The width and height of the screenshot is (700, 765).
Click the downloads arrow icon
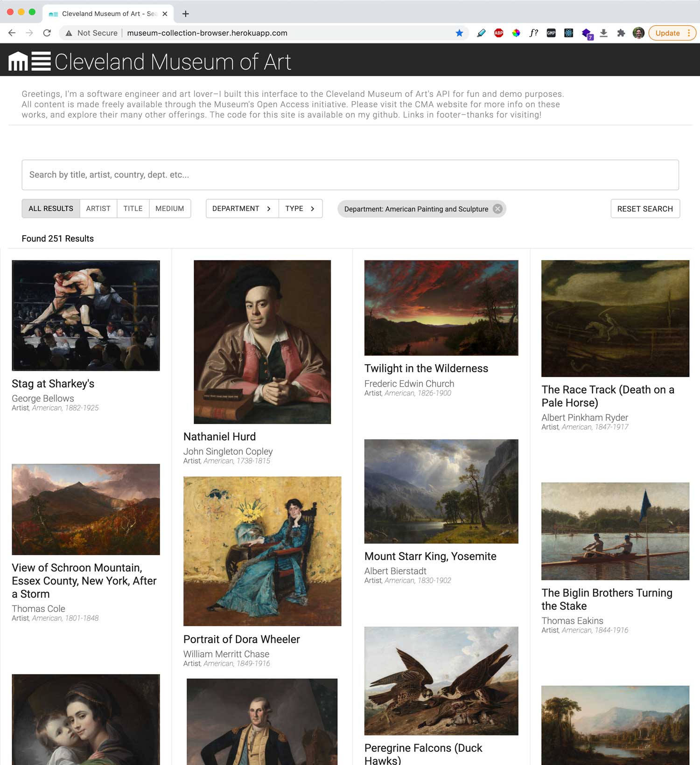603,33
